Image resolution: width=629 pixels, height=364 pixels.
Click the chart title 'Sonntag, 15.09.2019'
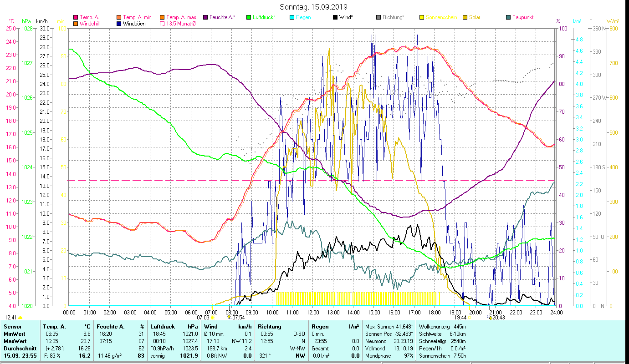(x=314, y=7)
